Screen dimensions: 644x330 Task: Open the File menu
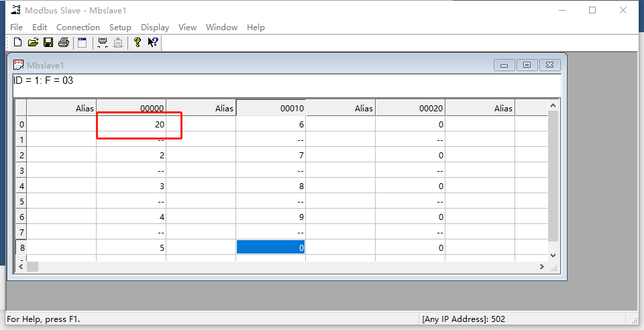(x=16, y=27)
